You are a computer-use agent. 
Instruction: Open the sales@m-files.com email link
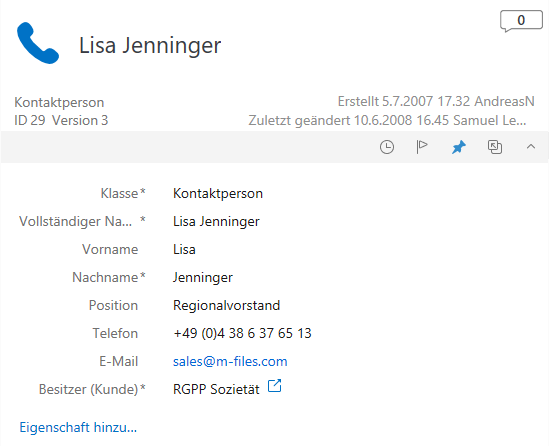point(230,361)
